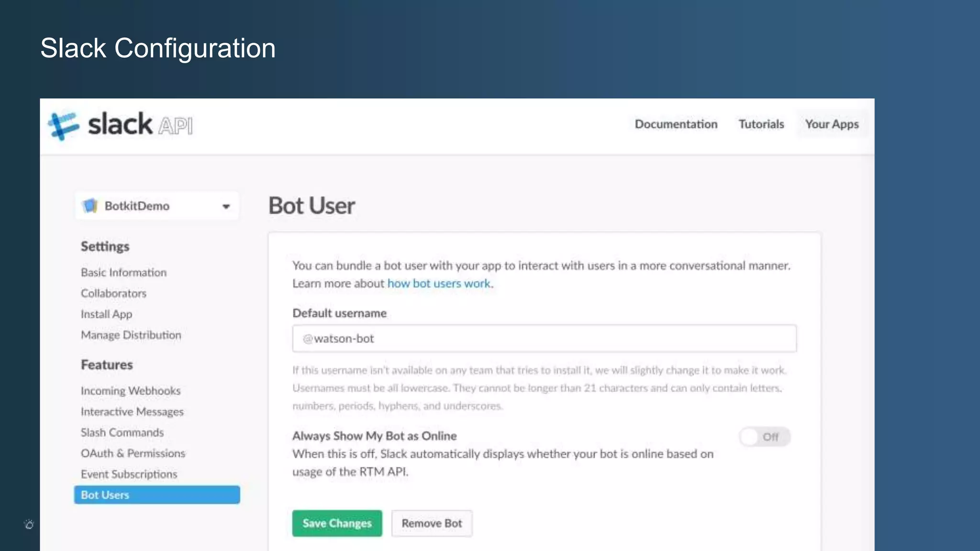Open OAuth & Permissions page
Screen dimensions: 980x551
point(133,453)
